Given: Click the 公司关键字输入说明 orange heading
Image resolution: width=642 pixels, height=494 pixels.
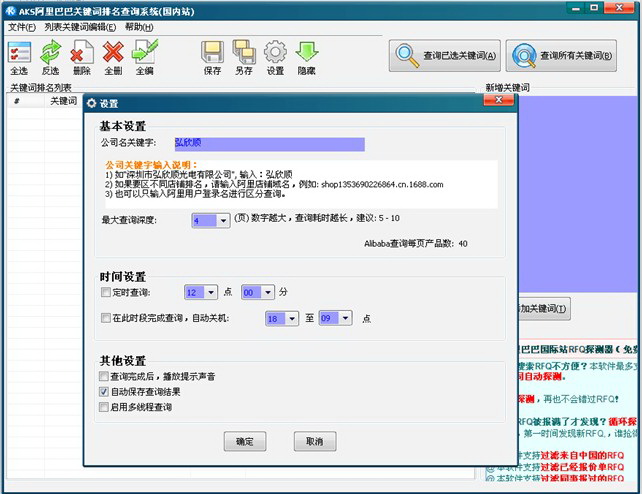Looking at the screenshot, I should point(151,165).
